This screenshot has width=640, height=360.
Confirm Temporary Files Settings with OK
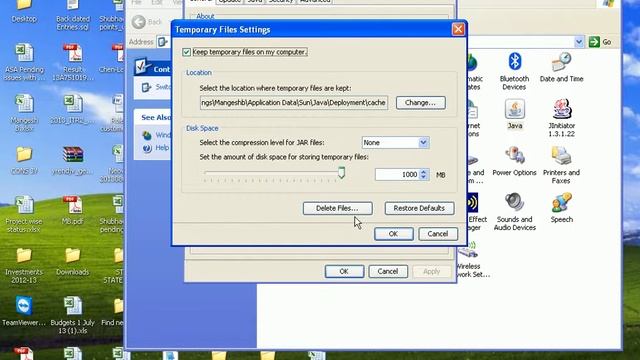tap(393, 234)
